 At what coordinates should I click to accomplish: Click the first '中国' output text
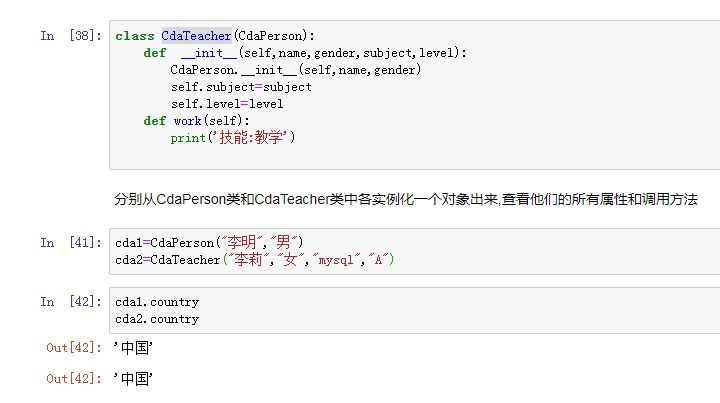pyautogui.click(x=133, y=348)
